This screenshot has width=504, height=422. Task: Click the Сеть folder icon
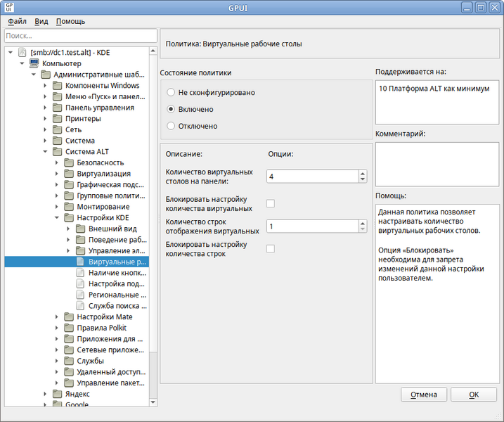[57, 129]
